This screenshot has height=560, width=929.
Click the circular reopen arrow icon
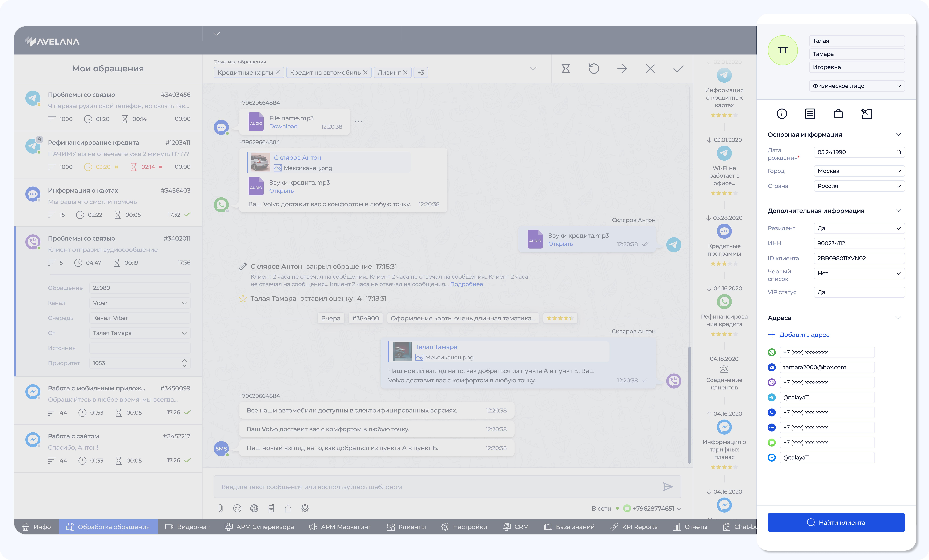[x=594, y=69]
